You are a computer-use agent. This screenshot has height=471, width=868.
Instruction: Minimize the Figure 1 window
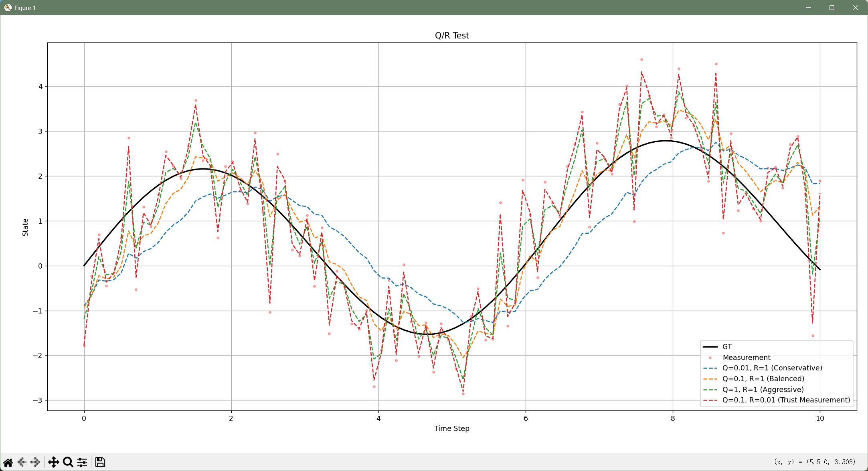tap(809, 8)
